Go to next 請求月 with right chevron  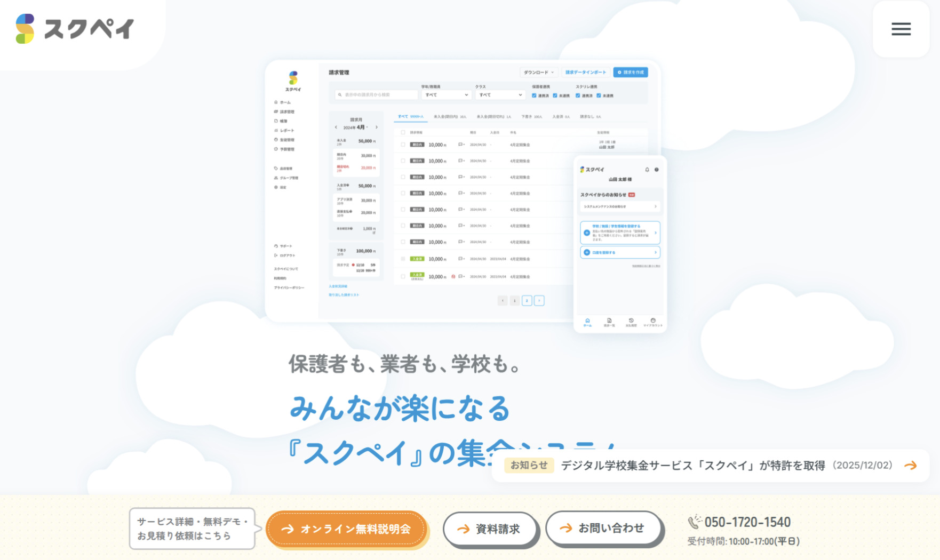[377, 127]
